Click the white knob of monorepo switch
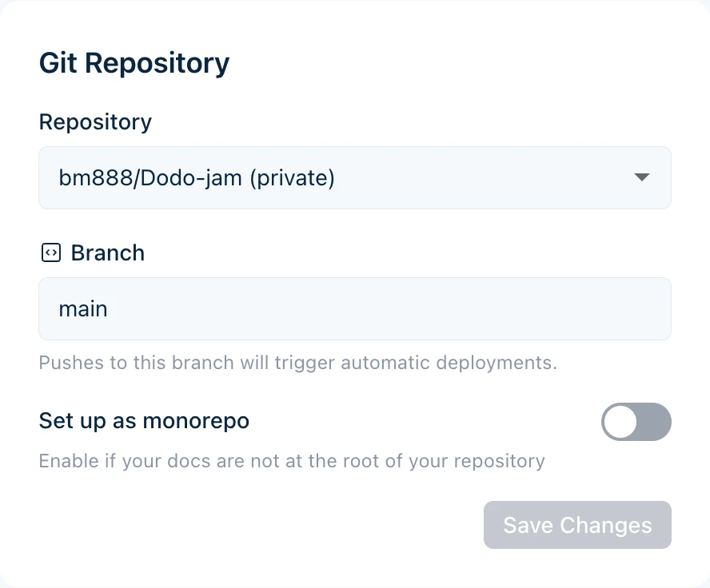710x588 pixels. click(x=620, y=422)
